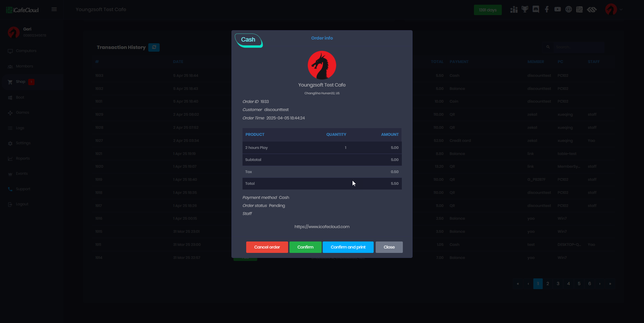This screenshot has height=323, width=644.
Task: Open the YouTube icon in header
Action: [x=557, y=9]
